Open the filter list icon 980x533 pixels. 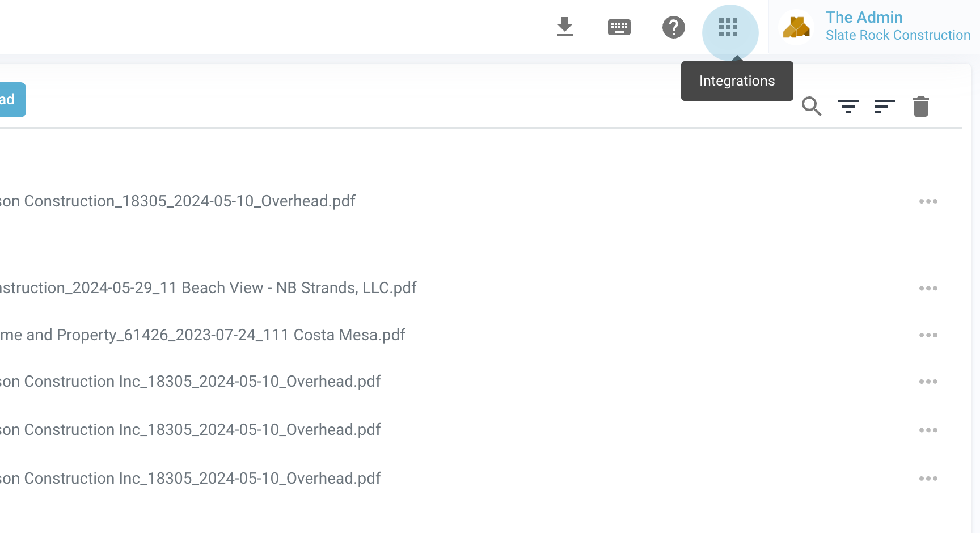(848, 106)
